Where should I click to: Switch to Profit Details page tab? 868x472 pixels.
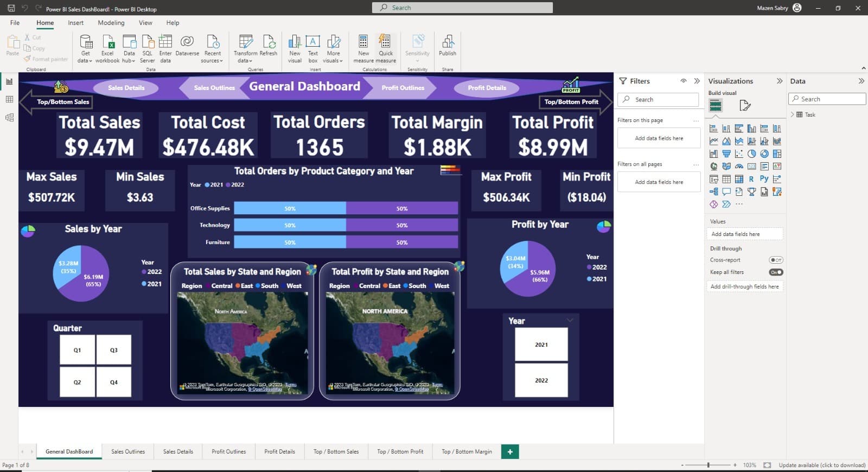coord(279,451)
